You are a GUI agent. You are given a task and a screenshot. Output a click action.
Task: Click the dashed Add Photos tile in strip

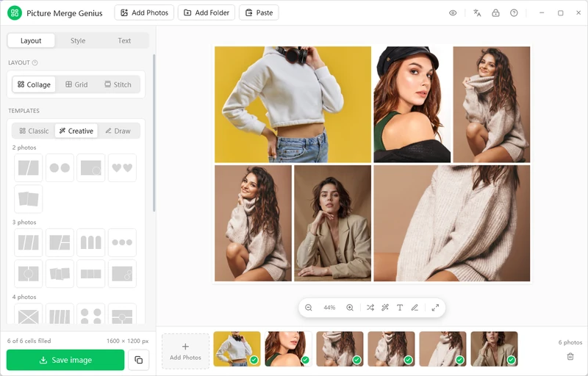coord(185,351)
